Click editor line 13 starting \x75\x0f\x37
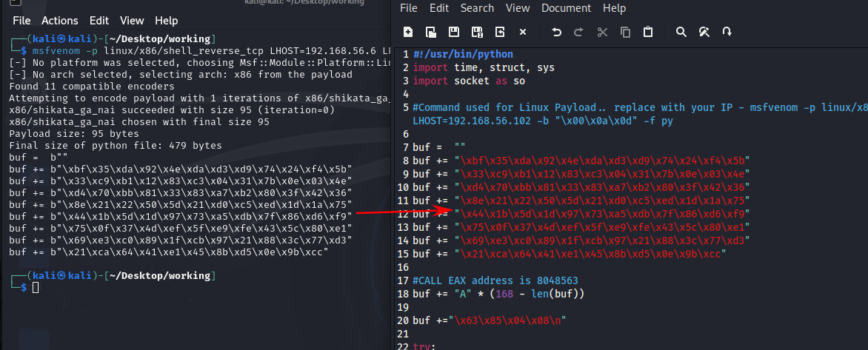 pyautogui.click(x=581, y=227)
